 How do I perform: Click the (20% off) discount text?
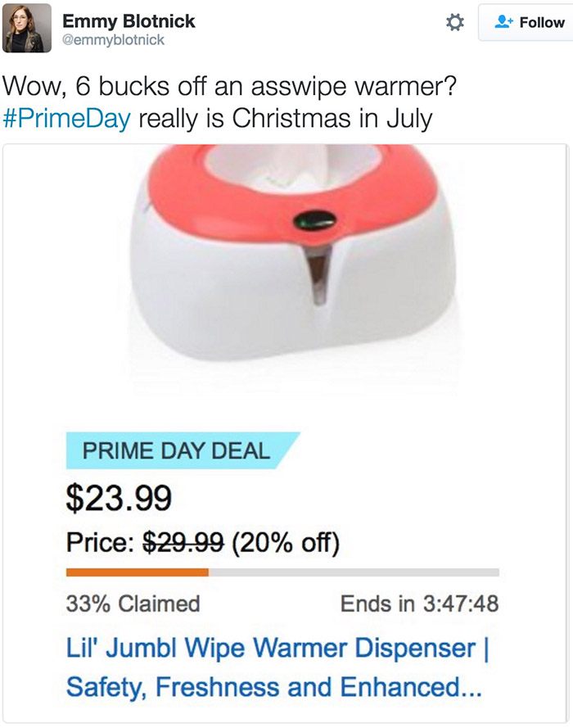click(286, 542)
